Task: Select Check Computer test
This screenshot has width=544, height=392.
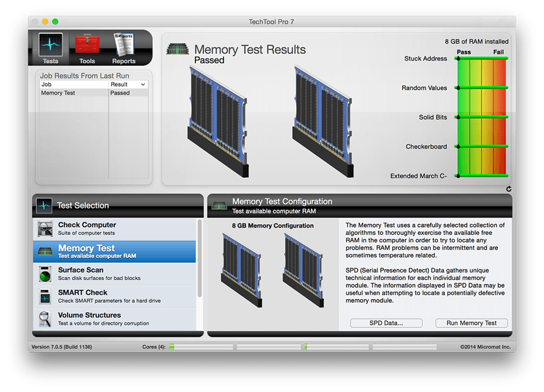Action: [114, 229]
